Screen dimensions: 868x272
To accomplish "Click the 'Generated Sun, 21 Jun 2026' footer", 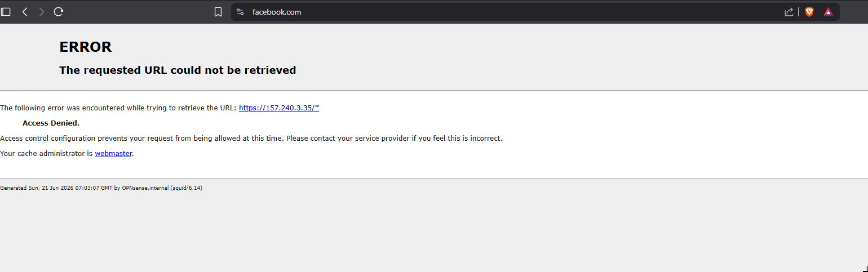I will pyautogui.click(x=101, y=188).
